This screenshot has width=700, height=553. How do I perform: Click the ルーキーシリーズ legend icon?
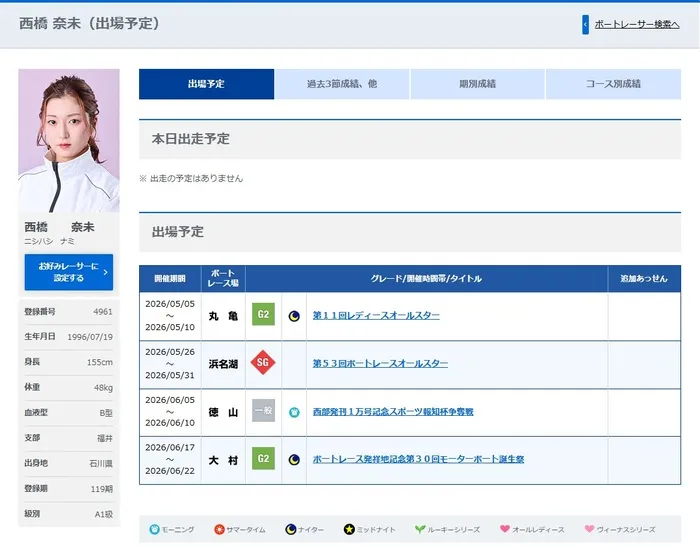pyautogui.click(x=420, y=529)
